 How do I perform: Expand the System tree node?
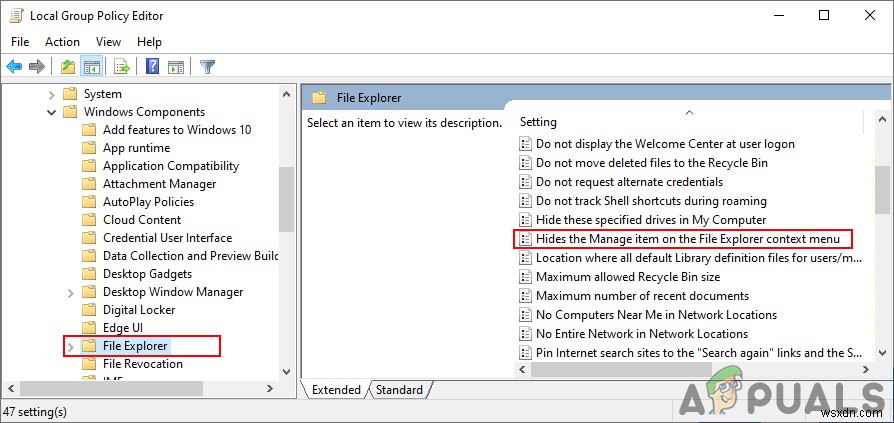pos(51,95)
